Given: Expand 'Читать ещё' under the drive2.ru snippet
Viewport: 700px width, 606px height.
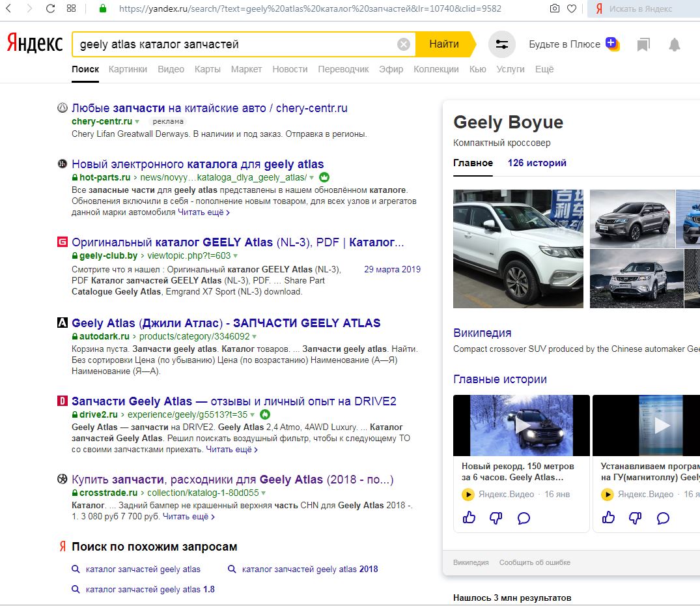Looking at the screenshot, I should [x=232, y=450].
